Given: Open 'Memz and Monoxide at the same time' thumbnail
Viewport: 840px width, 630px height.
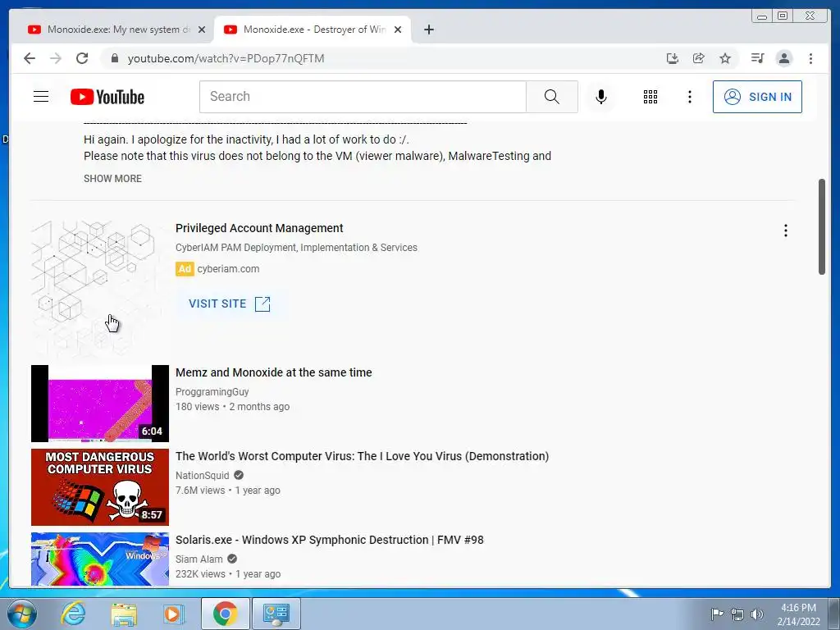Looking at the screenshot, I should 99,404.
